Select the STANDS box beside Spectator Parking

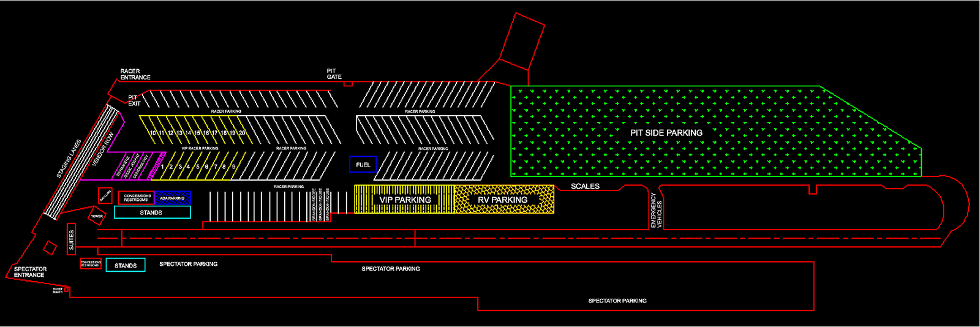pyautogui.click(x=126, y=265)
